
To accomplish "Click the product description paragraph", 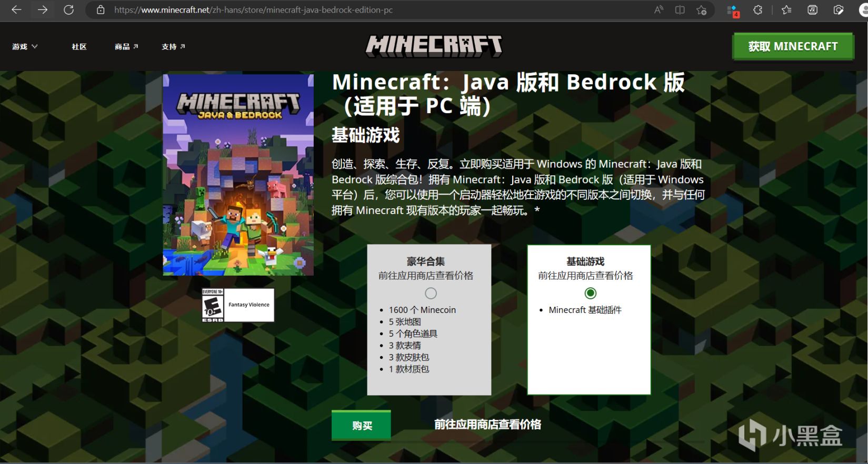I will (x=518, y=187).
